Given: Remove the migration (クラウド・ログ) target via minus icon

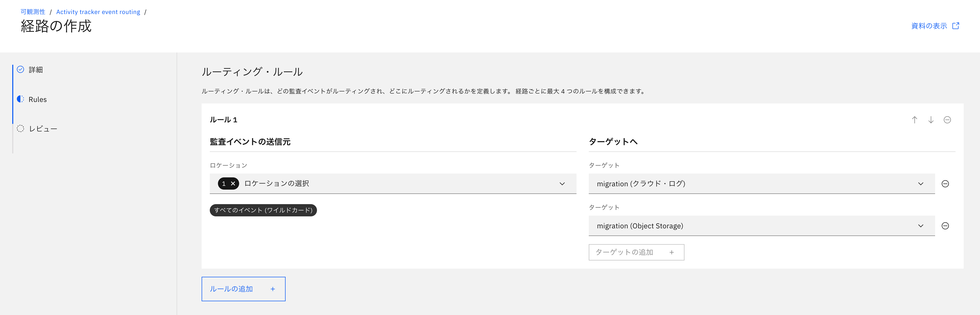Looking at the screenshot, I should point(946,183).
